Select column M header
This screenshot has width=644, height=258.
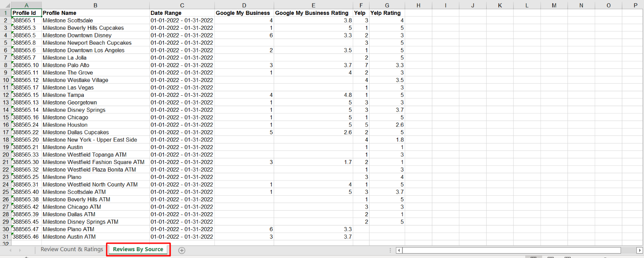pyautogui.click(x=554, y=6)
